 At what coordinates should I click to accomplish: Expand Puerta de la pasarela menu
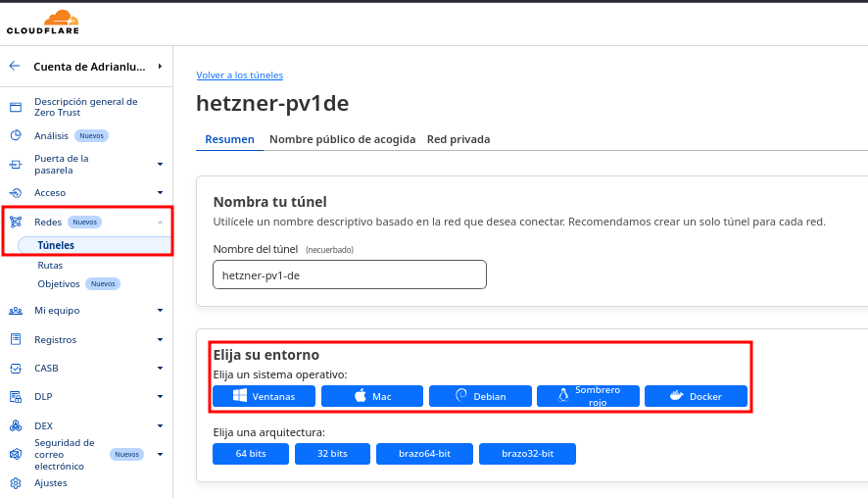coord(160,164)
